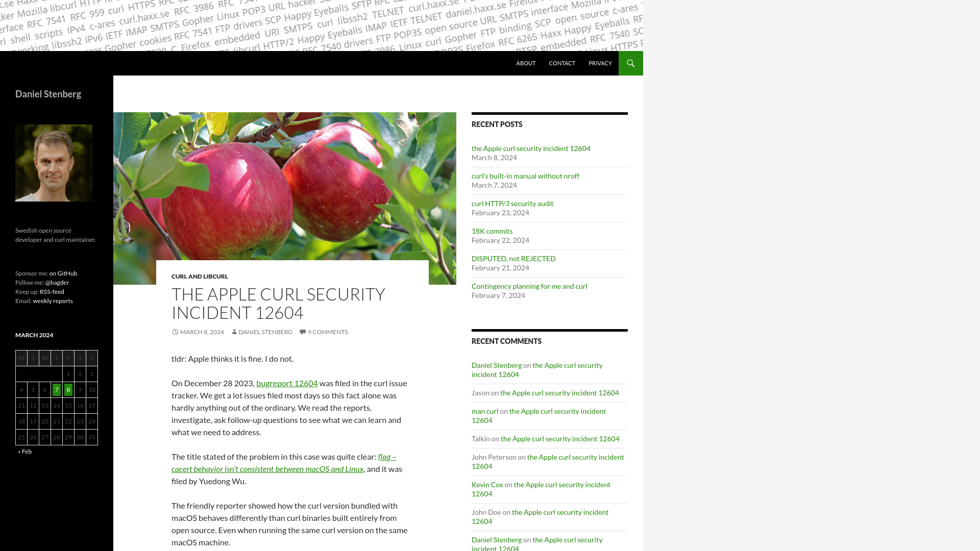Click the Daniel Stenberg profile photo
This screenshot has height=551, width=980.
[x=54, y=162]
